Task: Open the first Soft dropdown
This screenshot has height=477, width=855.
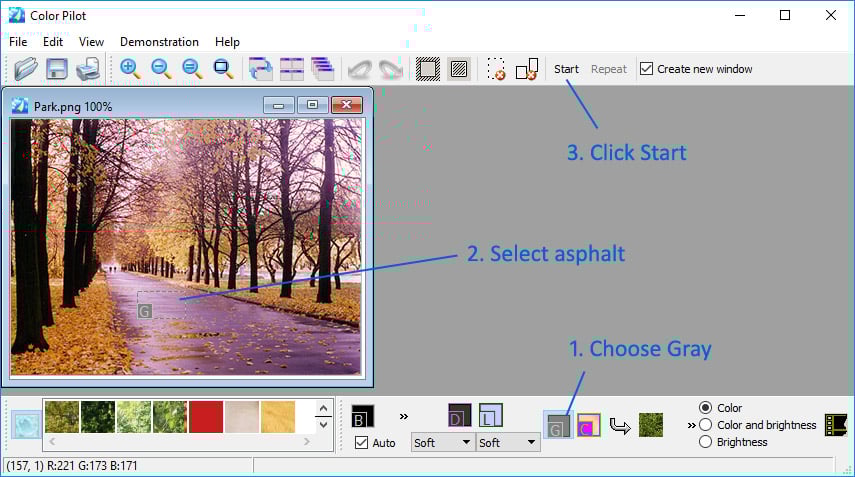Action: click(443, 443)
